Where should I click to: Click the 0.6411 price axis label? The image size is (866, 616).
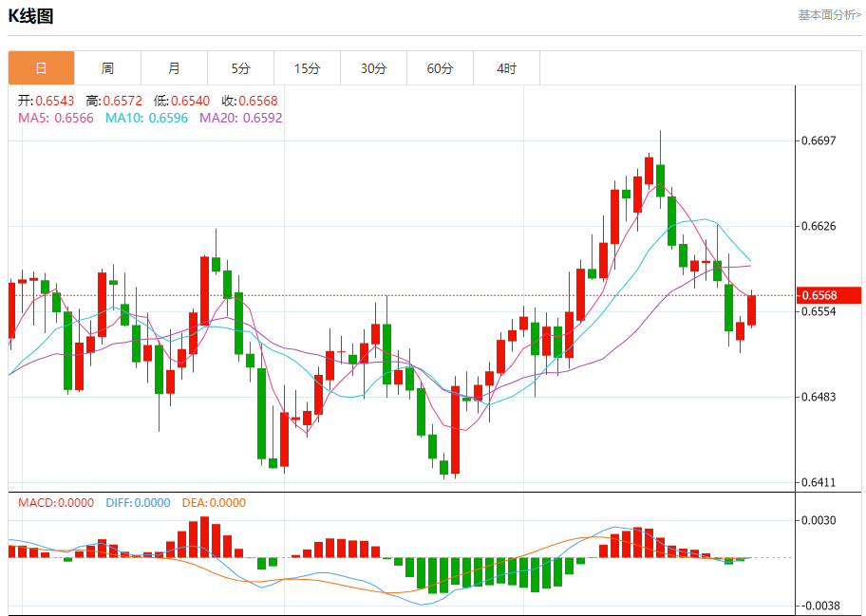click(819, 483)
